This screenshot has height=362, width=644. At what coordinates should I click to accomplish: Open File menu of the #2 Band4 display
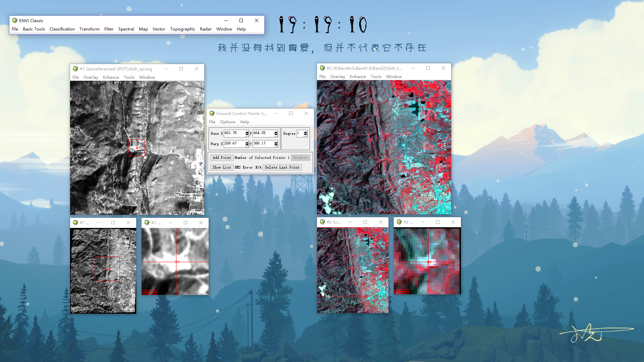pyautogui.click(x=323, y=77)
